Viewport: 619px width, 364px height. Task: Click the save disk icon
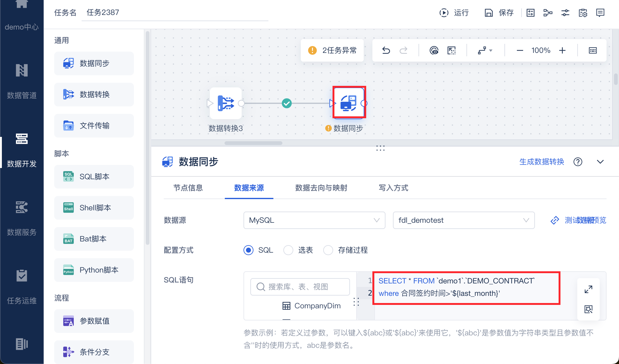coord(489,13)
